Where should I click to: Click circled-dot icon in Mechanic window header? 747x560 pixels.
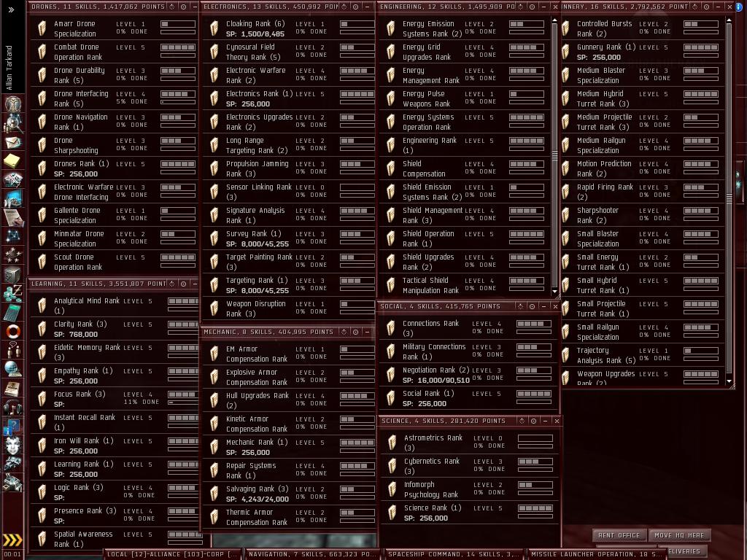point(355,332)
